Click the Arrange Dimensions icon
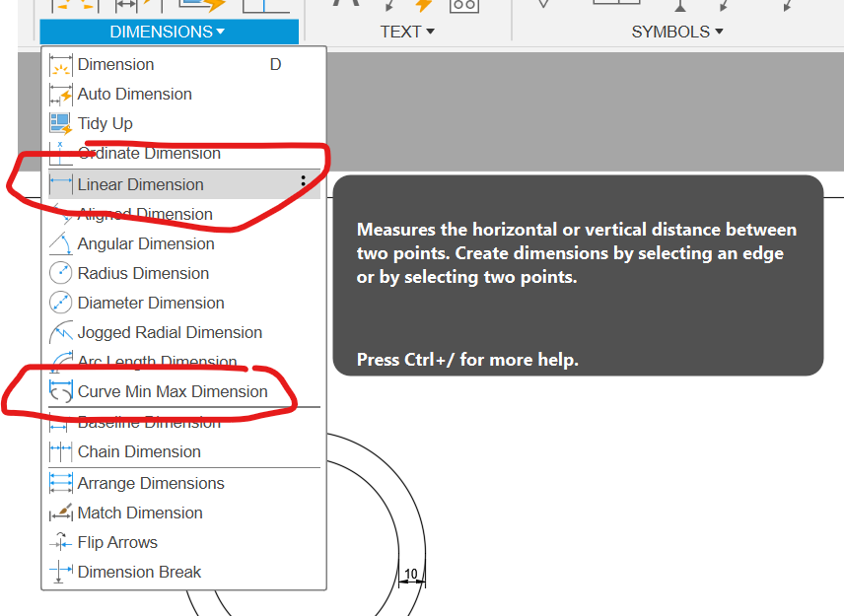The image size is (844, 616). [x=60, y=483]
